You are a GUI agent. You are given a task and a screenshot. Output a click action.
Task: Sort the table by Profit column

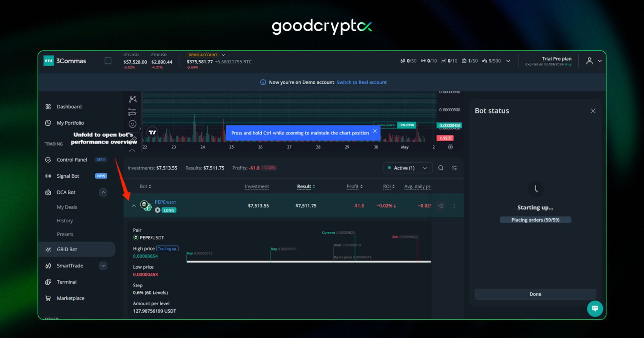pos(355,186)
